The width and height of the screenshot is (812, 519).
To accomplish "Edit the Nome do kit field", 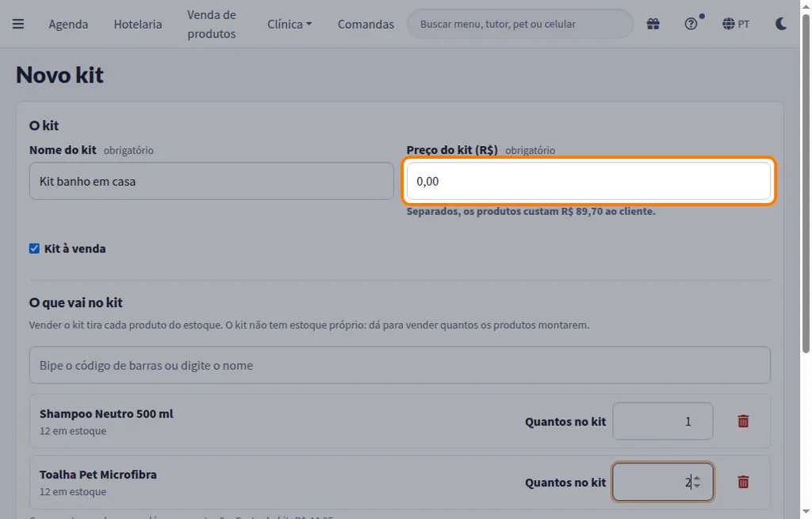I will [211, 181].
